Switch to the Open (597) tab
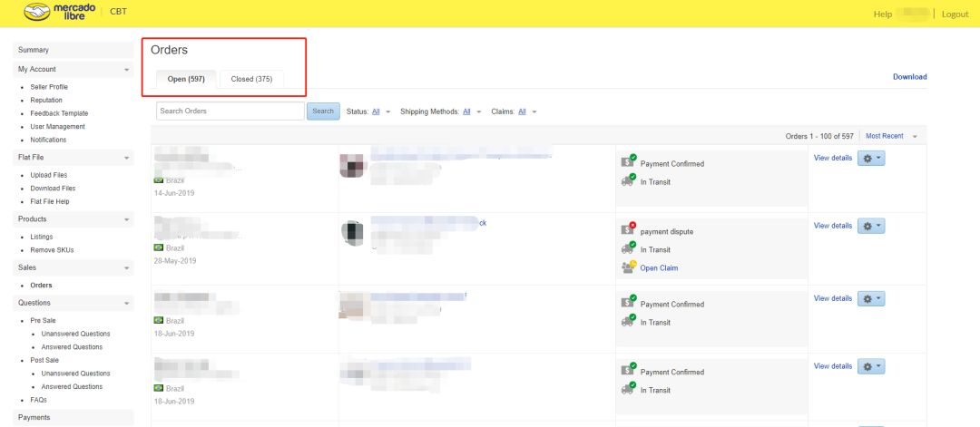 [186, 79]
